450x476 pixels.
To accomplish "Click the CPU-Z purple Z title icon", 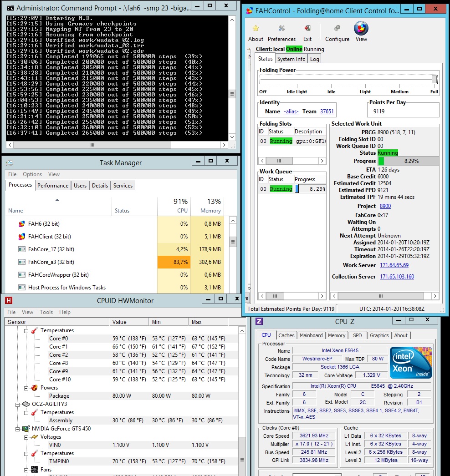I will coord(259,321).
